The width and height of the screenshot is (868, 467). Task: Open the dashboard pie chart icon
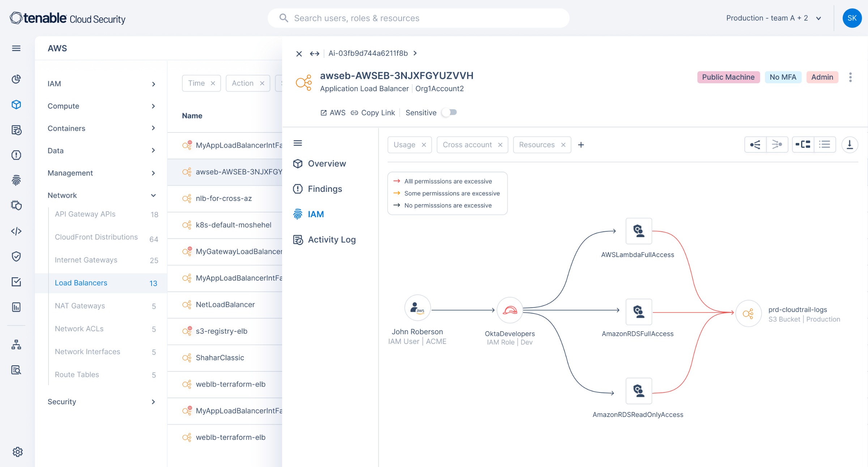coord(16,79)
